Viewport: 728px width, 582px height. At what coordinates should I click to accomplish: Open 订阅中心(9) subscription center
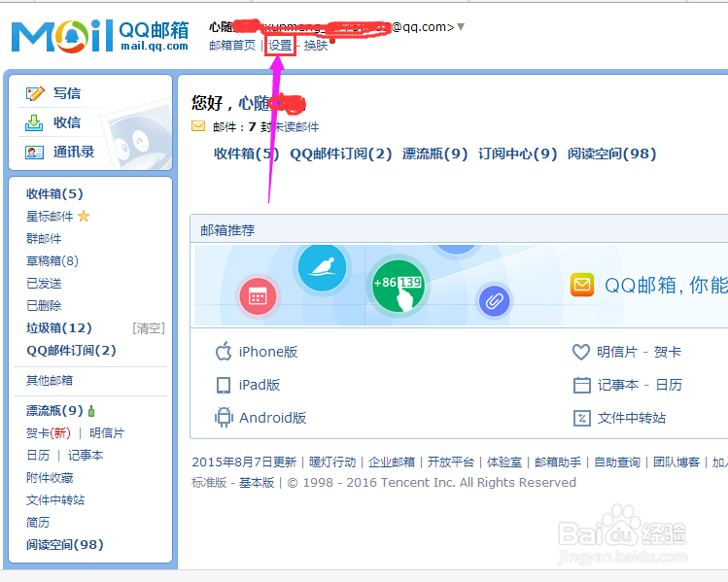(517, 154)
